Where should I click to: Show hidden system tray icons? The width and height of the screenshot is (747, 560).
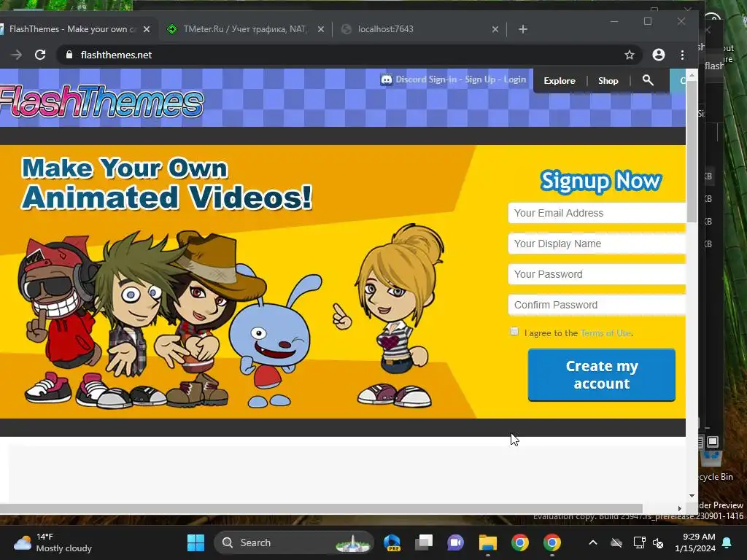pos(593,542)
